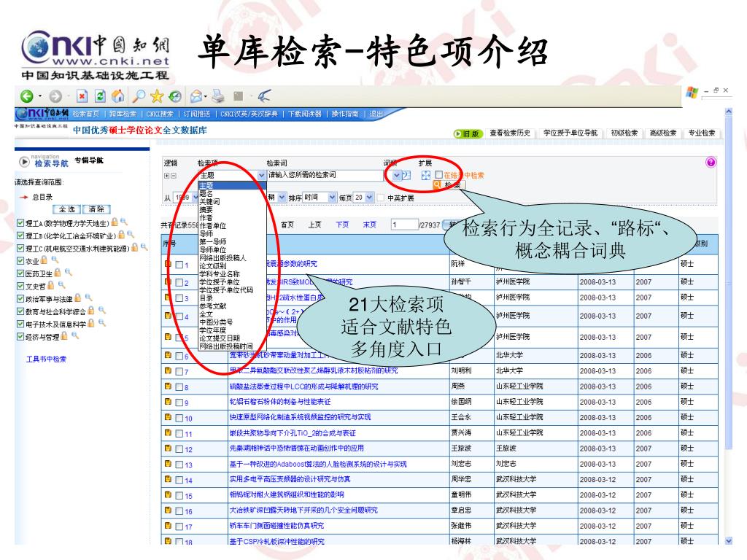Viewport: 747px width, 560px height.
Task: Click the minus icon to remove search row
Action: (174, 176)
